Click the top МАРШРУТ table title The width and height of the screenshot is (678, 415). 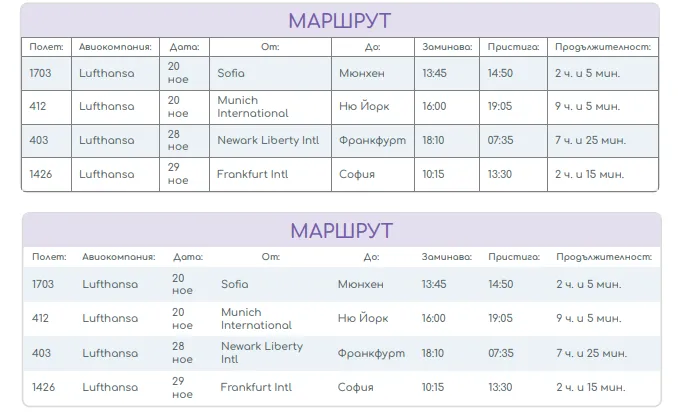point(339,21)
